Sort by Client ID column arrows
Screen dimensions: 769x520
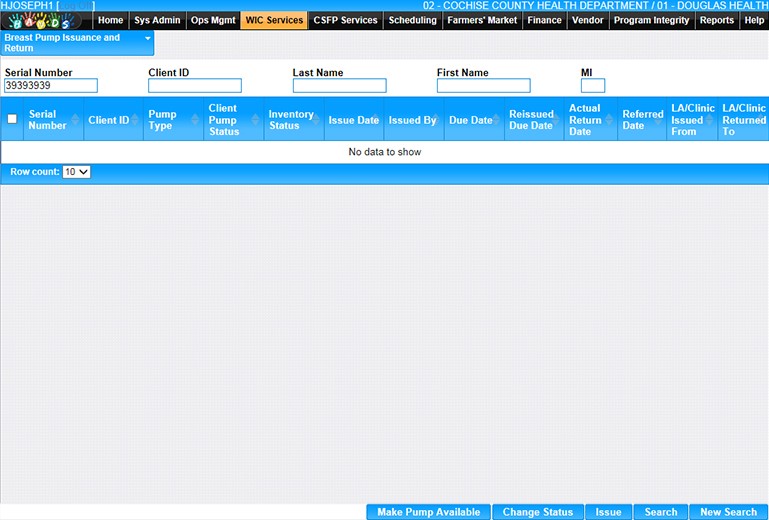tap(137, 120)
